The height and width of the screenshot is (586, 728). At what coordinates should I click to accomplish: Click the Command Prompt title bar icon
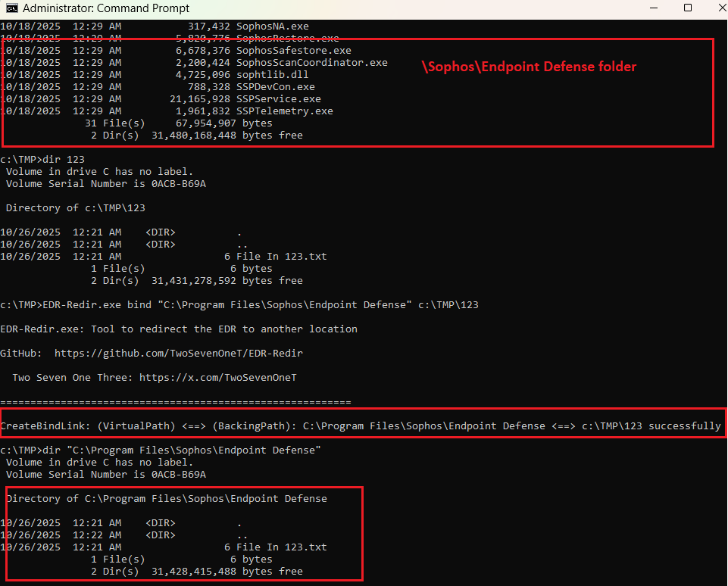12,8
